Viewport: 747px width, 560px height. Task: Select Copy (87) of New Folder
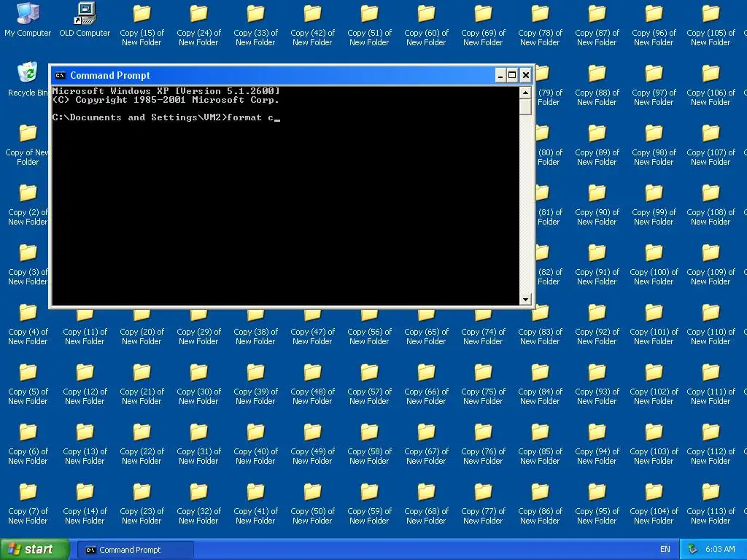[597, 25]
